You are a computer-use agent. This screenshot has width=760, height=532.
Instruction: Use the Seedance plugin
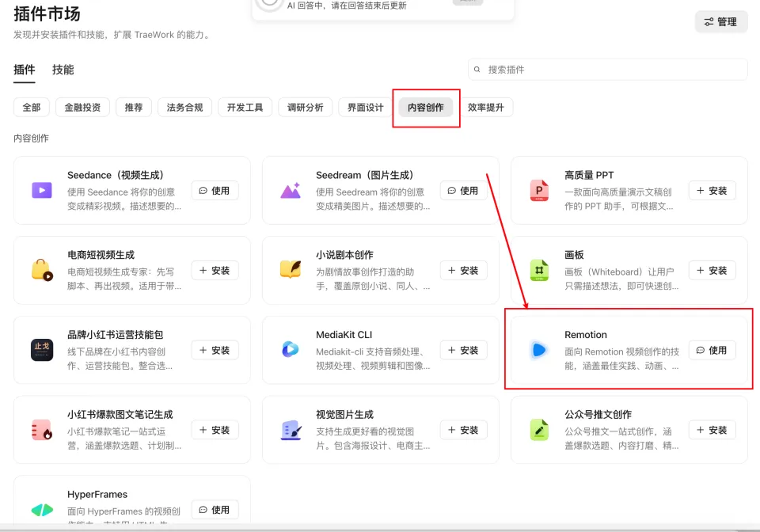coord(215,191)
